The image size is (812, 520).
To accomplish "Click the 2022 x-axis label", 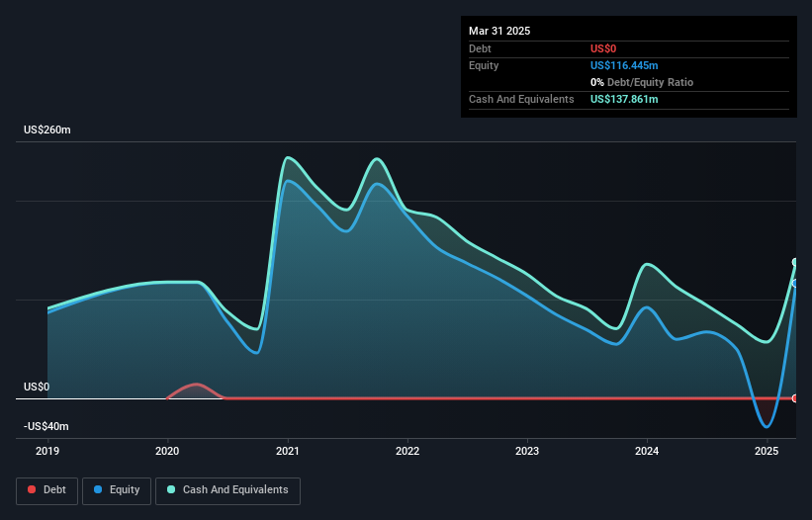I will click(x=407, y=451).
